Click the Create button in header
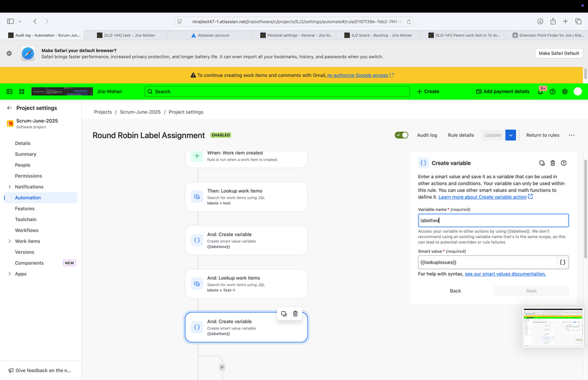The height and width of the screenshot is (380, 588). tap(428, 91)
